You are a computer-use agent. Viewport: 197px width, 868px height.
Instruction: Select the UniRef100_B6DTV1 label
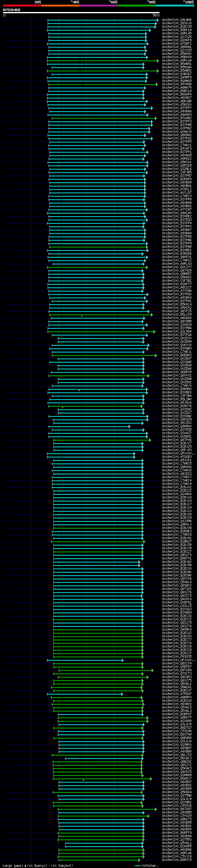coord(177,559)
